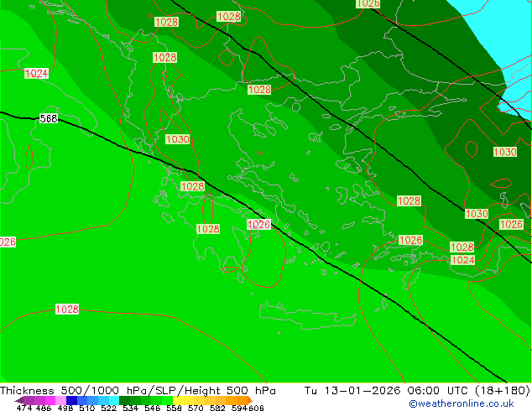Viewport: 532px width, 411px height.
Task: Click the 1024 label with white background
Action: (x=37, y=74)
